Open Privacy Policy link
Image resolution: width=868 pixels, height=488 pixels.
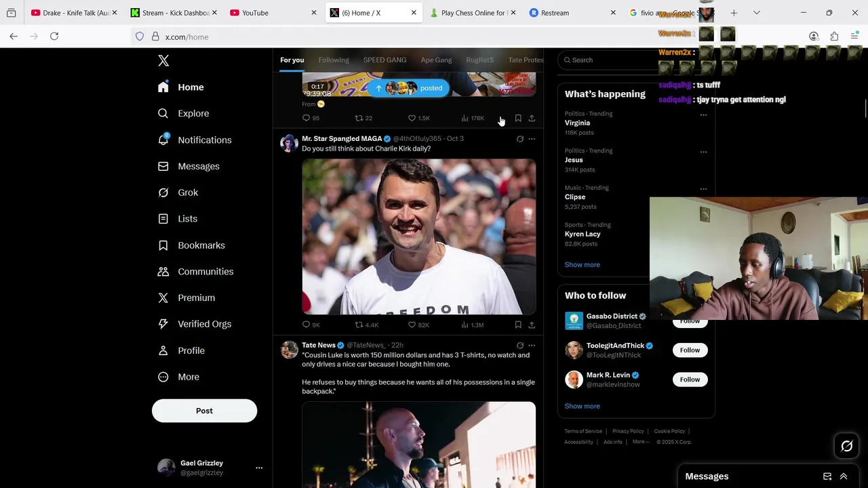pos(628,432)
